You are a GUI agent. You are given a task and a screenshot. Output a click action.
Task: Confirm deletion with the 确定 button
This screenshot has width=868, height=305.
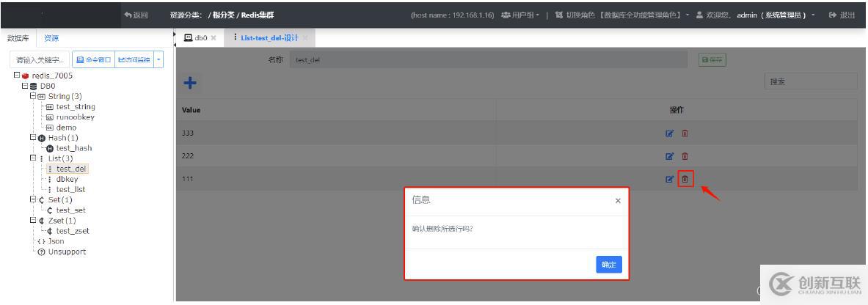tap(609, 265)
